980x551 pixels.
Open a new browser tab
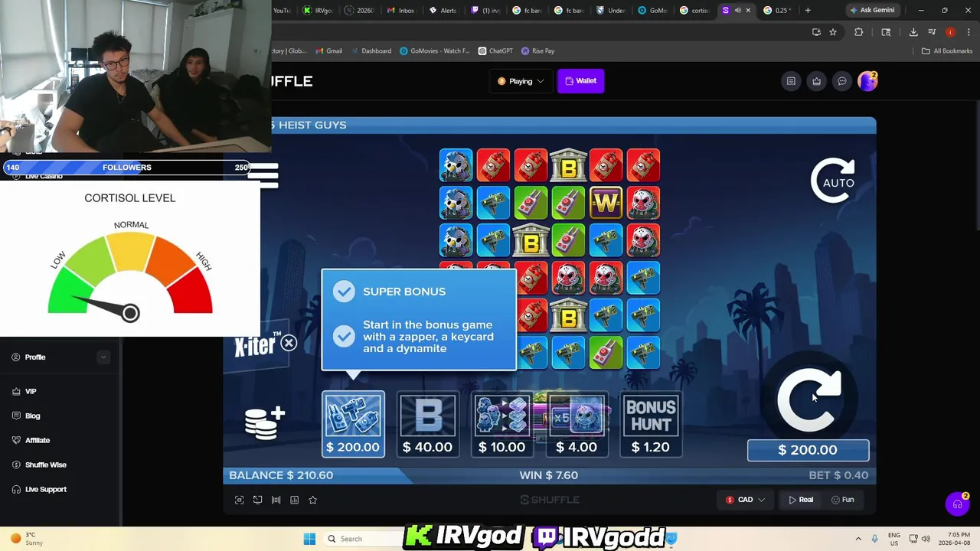click(x=808, y=10)
